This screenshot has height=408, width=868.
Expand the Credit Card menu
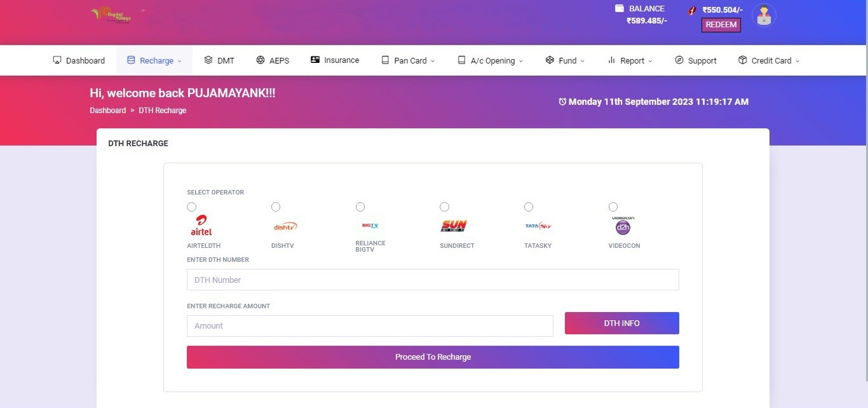click(768, 60)
